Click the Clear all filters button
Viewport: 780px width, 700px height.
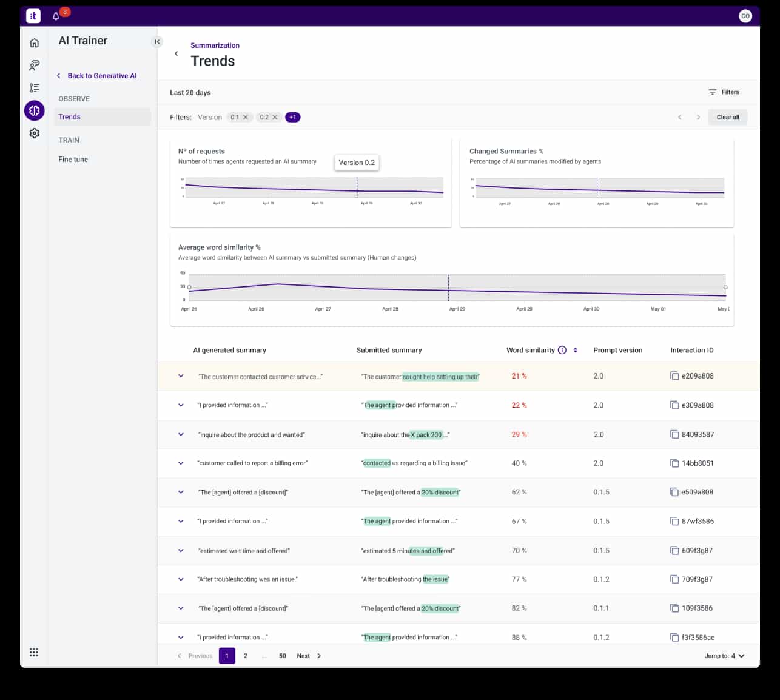point(728,117)
